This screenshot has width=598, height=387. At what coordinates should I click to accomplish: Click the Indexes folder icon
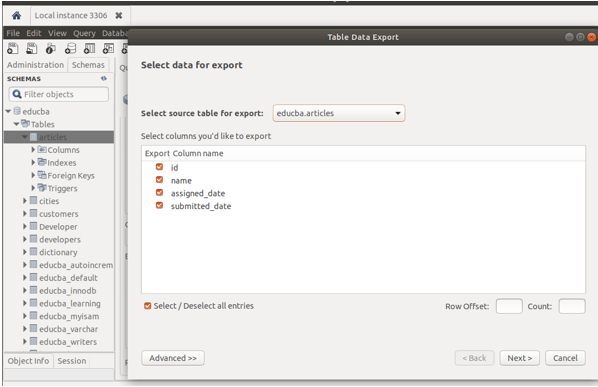tap(42, 162)
